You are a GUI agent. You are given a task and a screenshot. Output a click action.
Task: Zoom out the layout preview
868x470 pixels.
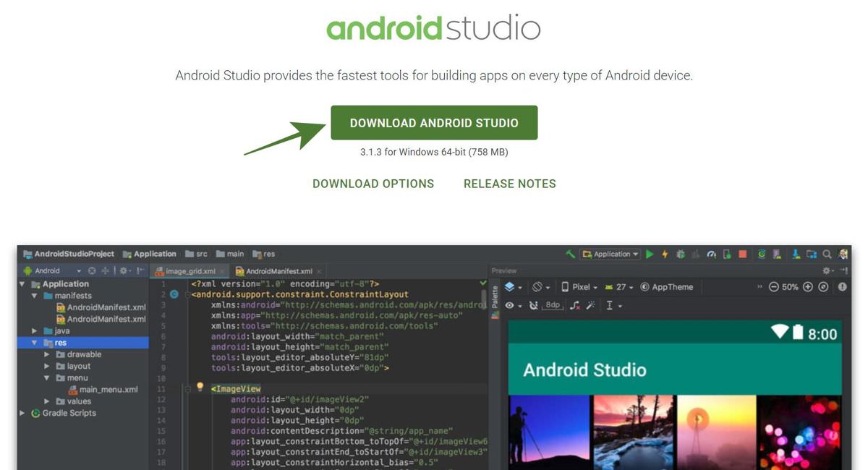pyautogui.click(x=774, y=287)
